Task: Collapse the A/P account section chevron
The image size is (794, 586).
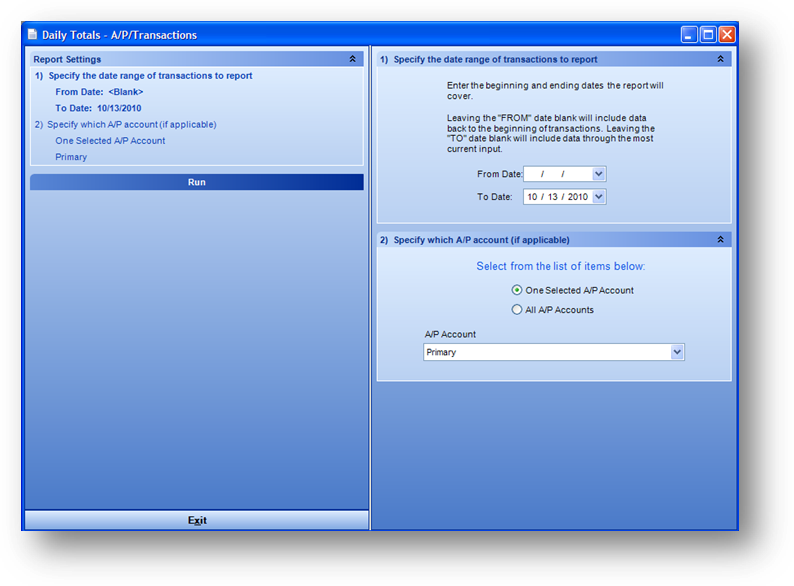Action: coord(720,240)
